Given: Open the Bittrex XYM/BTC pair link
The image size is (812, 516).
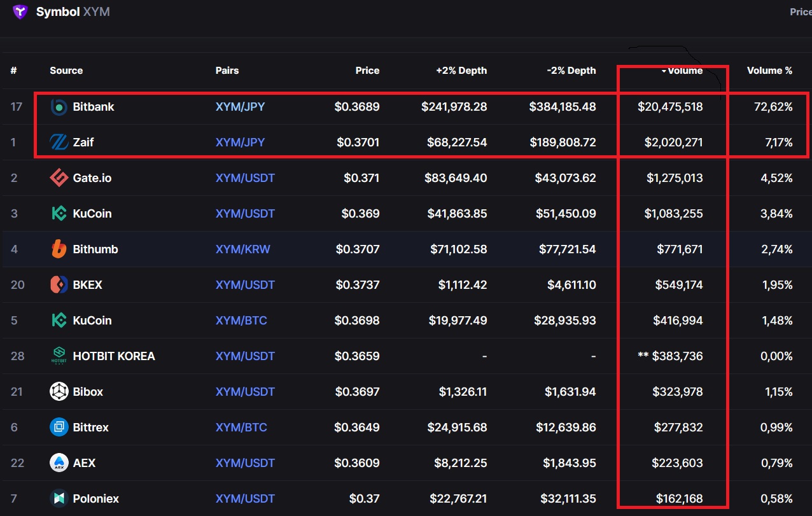Looking at the screenshot, I should tap(241, 428).
